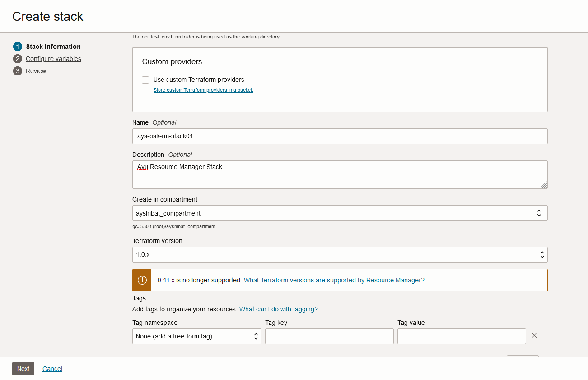
Task: Remove the tag row with X icon
Action: click(534, 335)
